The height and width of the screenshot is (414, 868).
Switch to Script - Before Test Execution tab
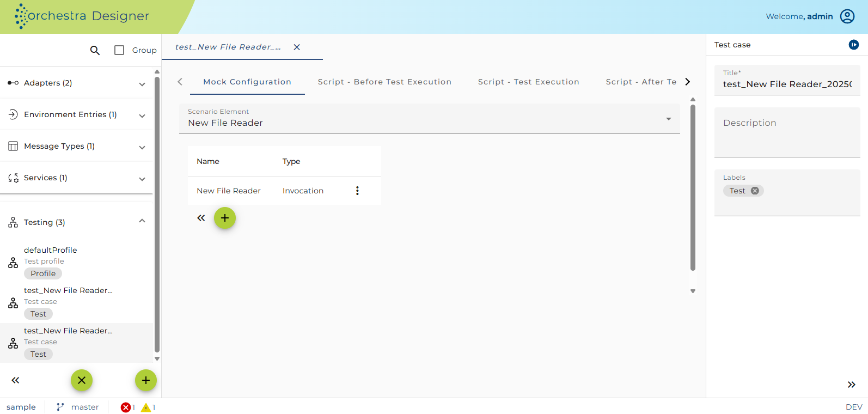coord(384,82)
